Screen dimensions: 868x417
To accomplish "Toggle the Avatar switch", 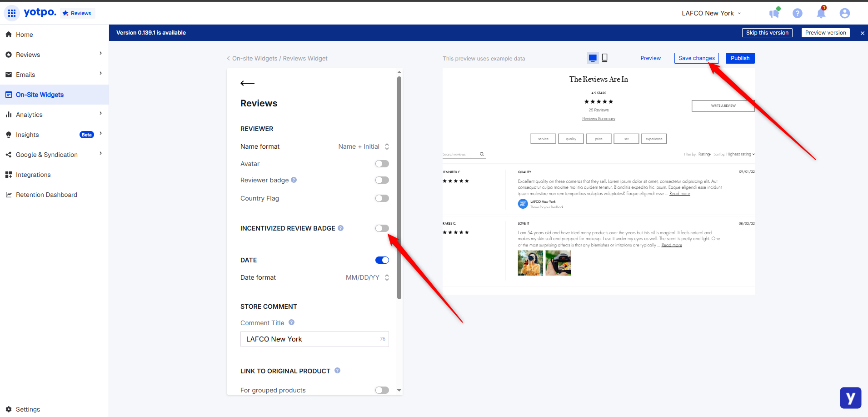I will 382,164.
